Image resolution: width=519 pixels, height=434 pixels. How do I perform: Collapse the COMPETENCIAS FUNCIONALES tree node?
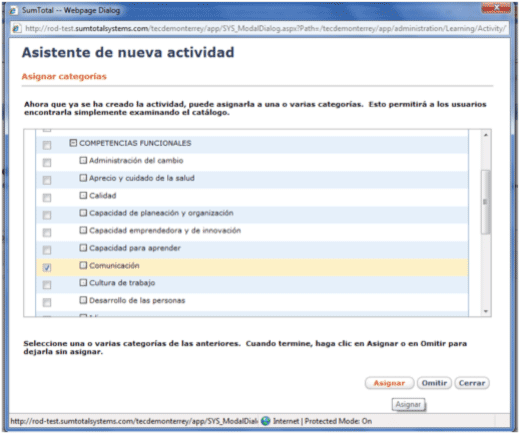[73, 143]
